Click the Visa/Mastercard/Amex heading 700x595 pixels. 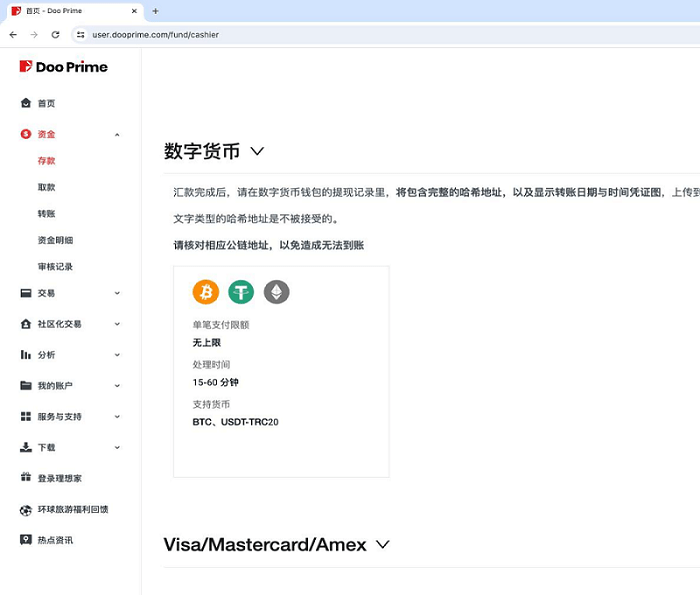265,545
